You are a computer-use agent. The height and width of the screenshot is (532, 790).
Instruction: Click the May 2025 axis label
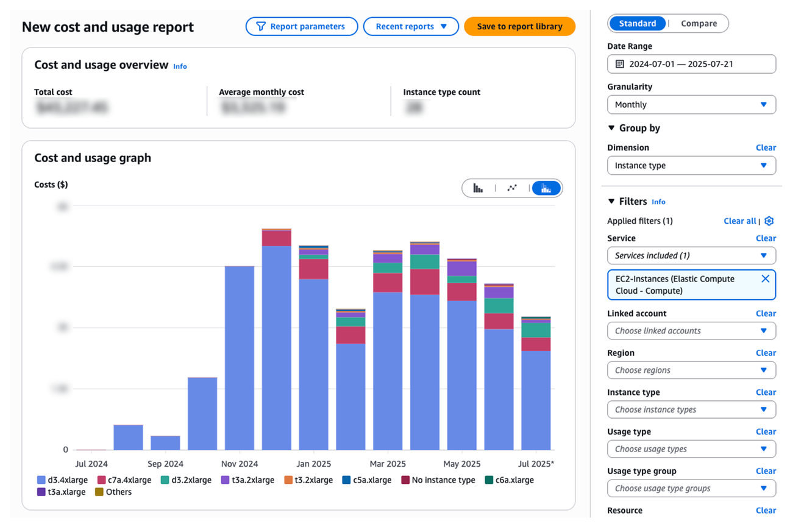point(462,464)
